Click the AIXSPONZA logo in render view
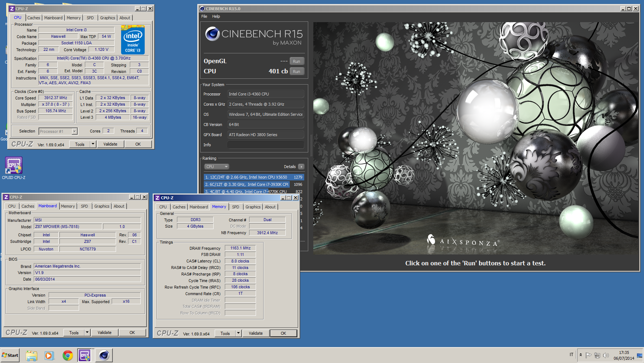 point(463,241)
